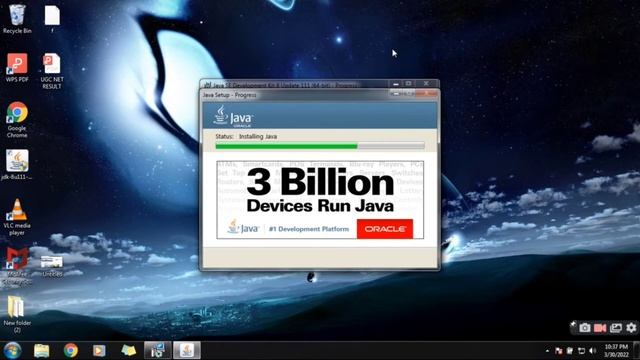Click the pin icon on recorder toolbar
Screen dimensions: 640x360
pyautogui.click(x=573, y=324)
